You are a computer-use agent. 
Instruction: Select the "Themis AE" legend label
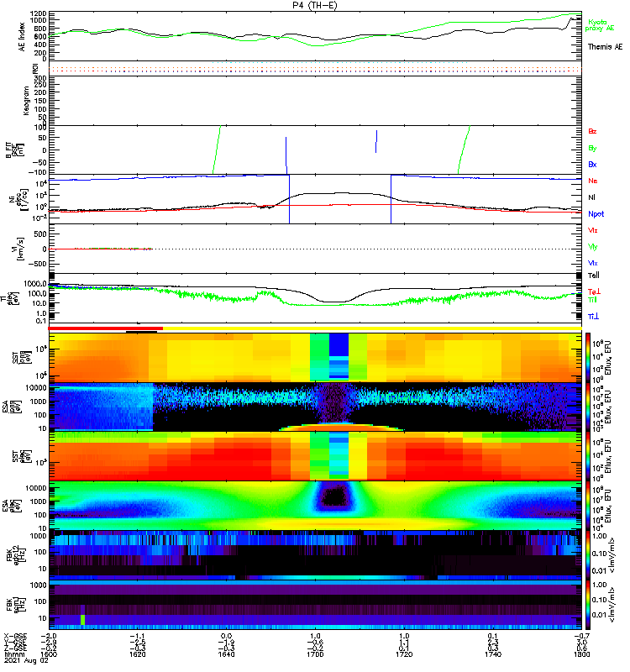click(x=605, y=47)
